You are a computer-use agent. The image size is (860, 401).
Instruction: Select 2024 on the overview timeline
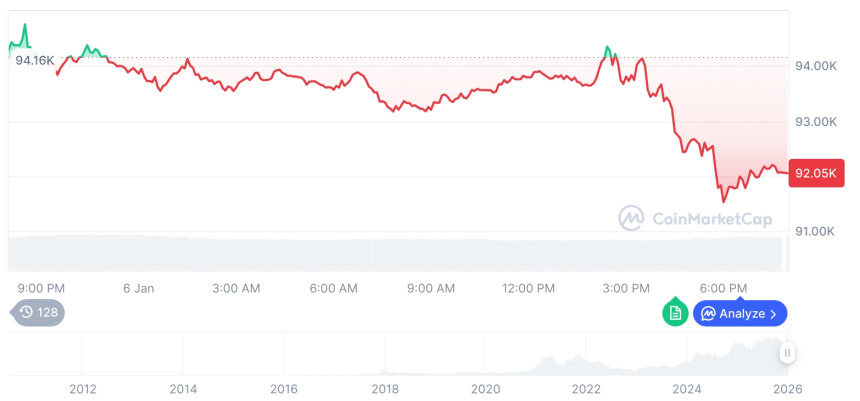[687, 387]
